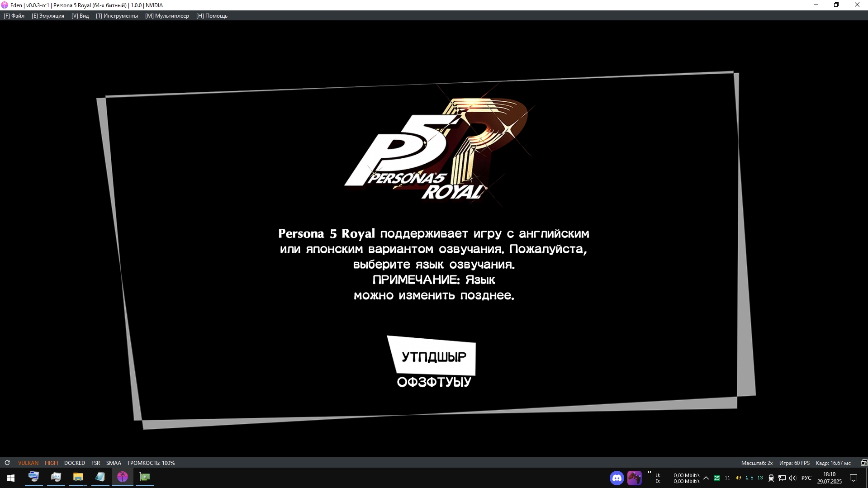Open the clock showing 18:10
This screenshot has height=488, width=868.
click(829, 478)
